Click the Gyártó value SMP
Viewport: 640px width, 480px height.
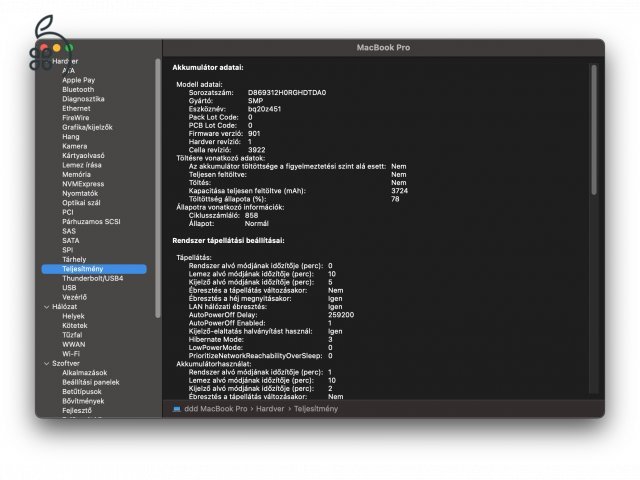click(256, 101)
